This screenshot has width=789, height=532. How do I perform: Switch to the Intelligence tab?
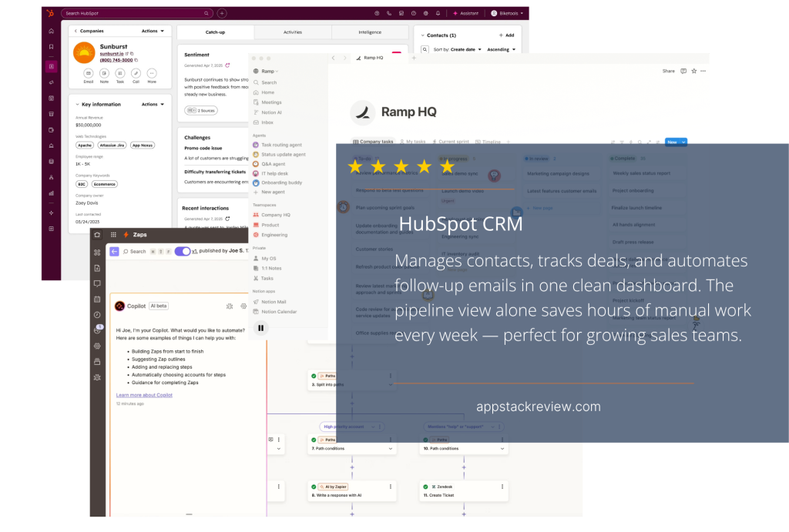pos(369,32)
